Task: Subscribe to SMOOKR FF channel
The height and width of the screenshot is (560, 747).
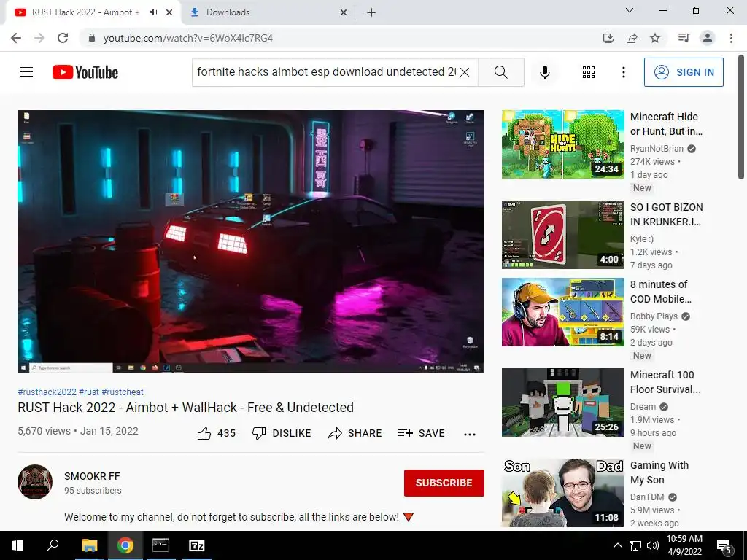Action: 444,483
